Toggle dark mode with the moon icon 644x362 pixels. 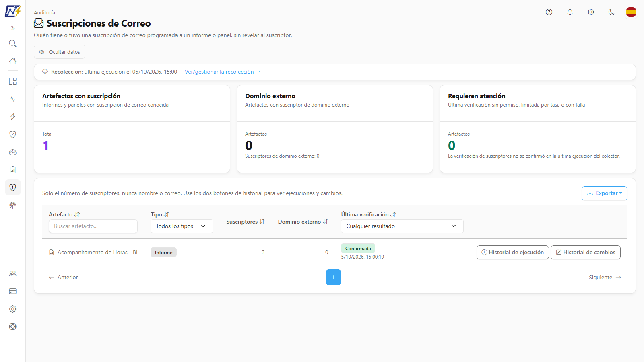[x=612, y=12]
